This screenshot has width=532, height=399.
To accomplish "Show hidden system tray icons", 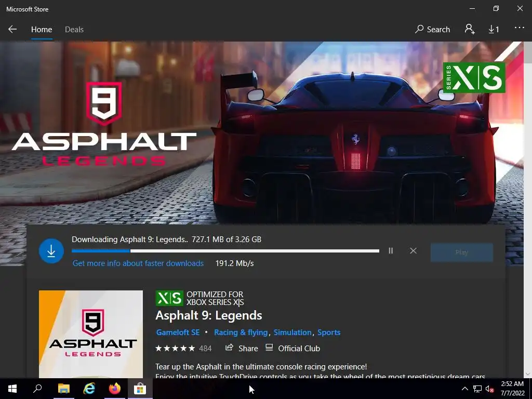I will [465, 389].
